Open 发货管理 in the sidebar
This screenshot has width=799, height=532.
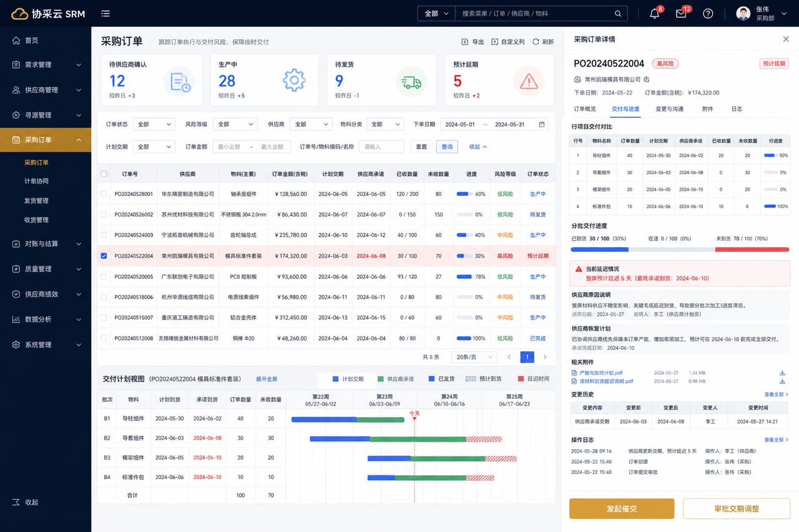point(36,201)
